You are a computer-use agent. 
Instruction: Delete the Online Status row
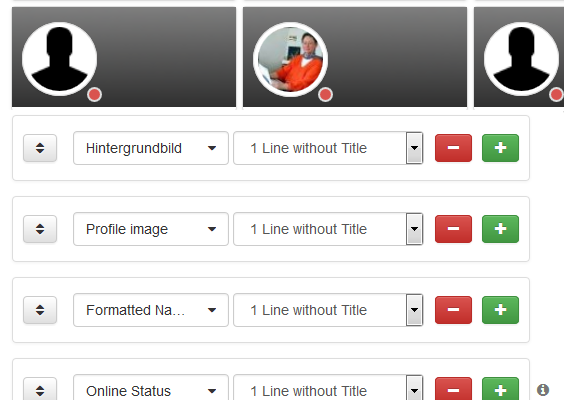[x=453, y=389]
